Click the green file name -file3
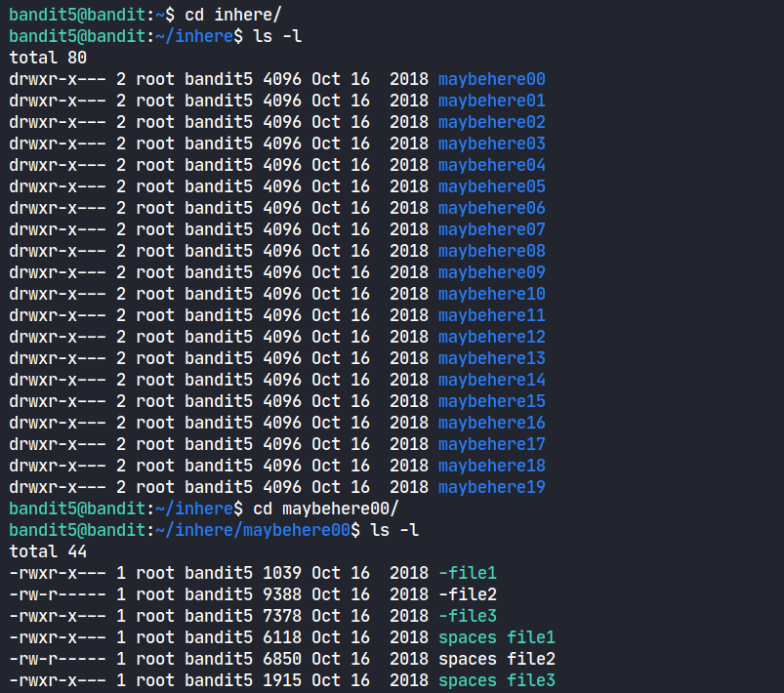Screen dimensions: 784x693 coord(468,616)
